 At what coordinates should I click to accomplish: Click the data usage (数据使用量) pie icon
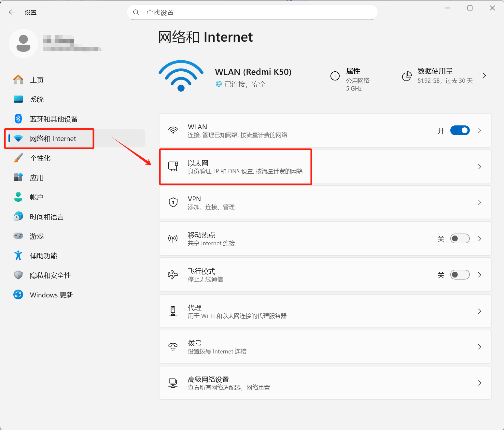pos(407,76)
